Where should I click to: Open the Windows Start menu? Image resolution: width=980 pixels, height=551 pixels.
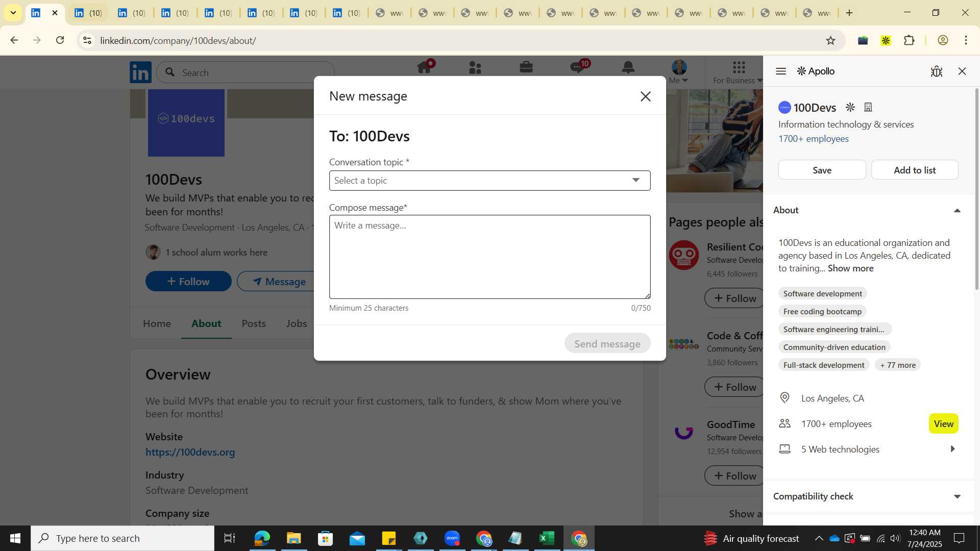(x=15, y=538)
